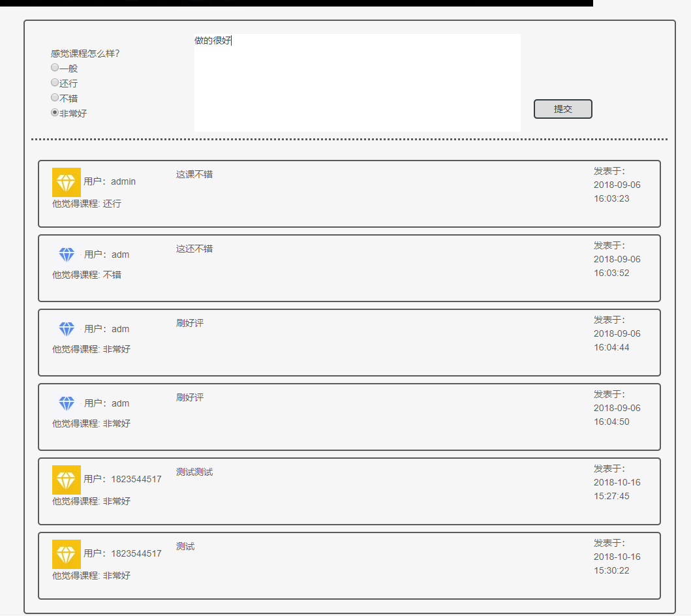
Task: Click the username admin in first comment
Action: [x=123, y=181]
